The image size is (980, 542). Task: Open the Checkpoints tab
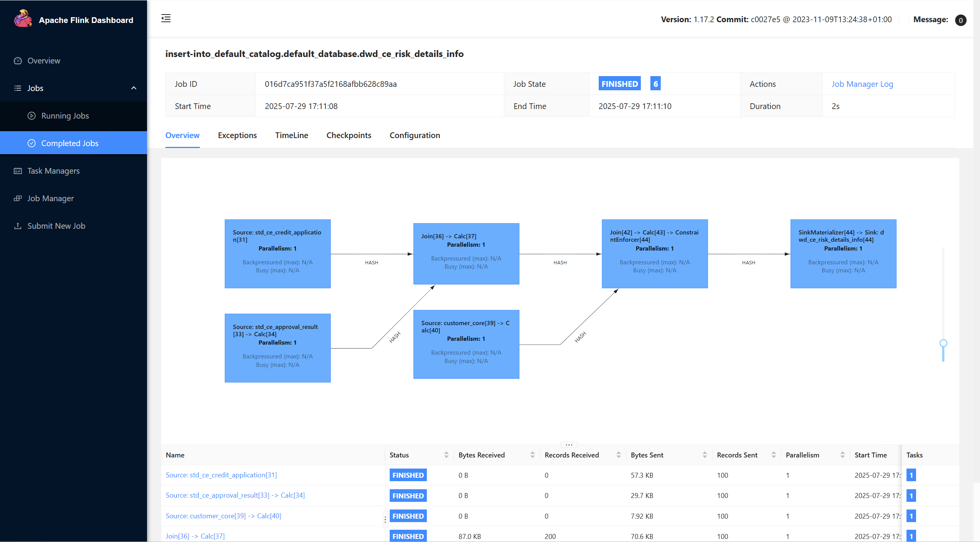coord(348,135)
